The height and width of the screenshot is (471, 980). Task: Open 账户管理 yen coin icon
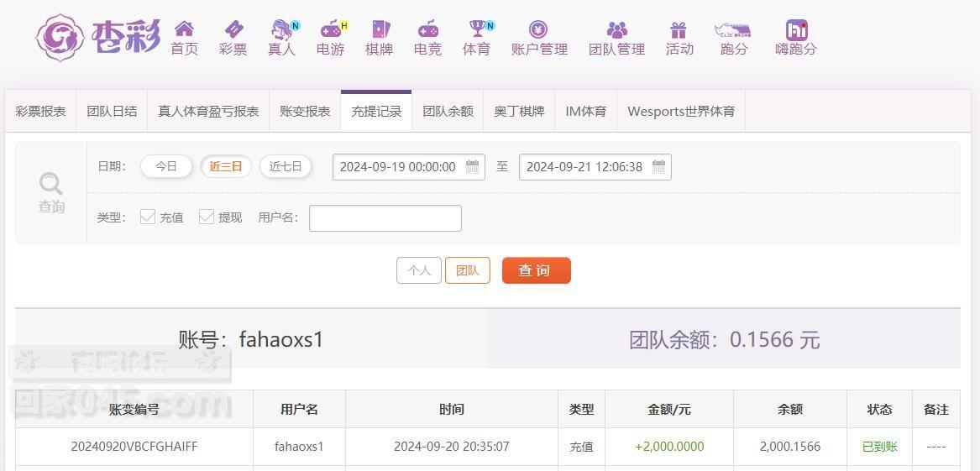(538, 29)
